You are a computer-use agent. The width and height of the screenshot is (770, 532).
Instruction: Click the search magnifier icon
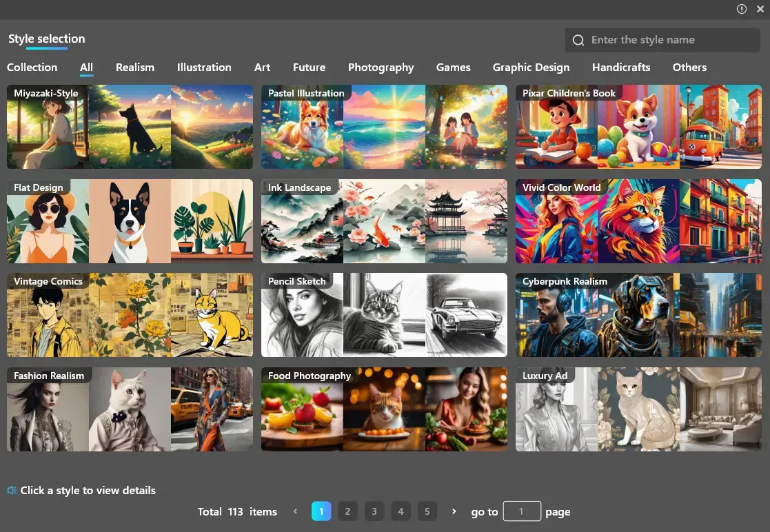pos(578,40)
